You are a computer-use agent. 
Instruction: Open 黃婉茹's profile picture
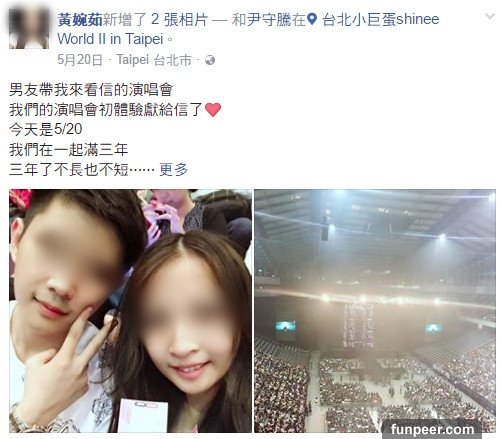[x=29, y=29]
